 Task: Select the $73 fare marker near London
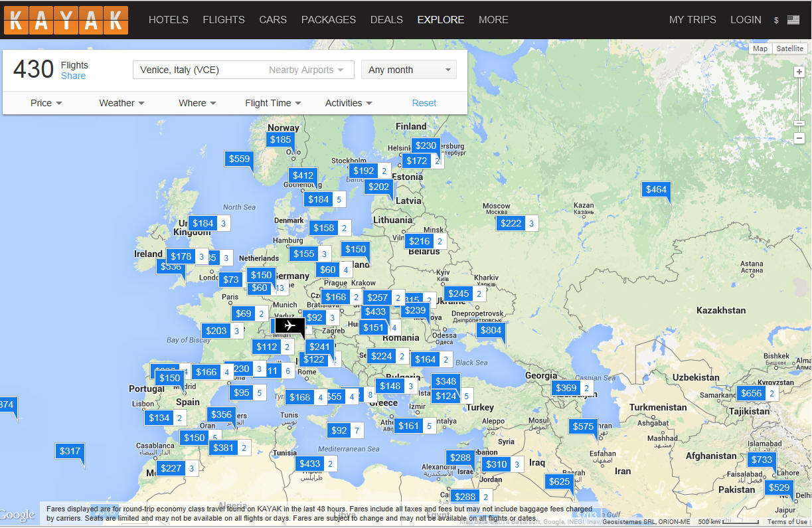230,280
